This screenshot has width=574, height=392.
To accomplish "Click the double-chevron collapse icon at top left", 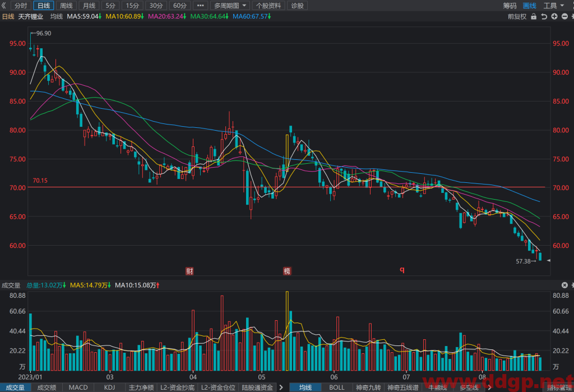I will (x=4, y=6).
